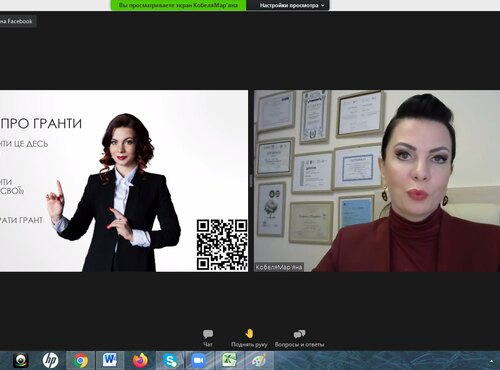Open the HP app in the taskbar
Screen dimensions: 500x370
click(50, 360)
